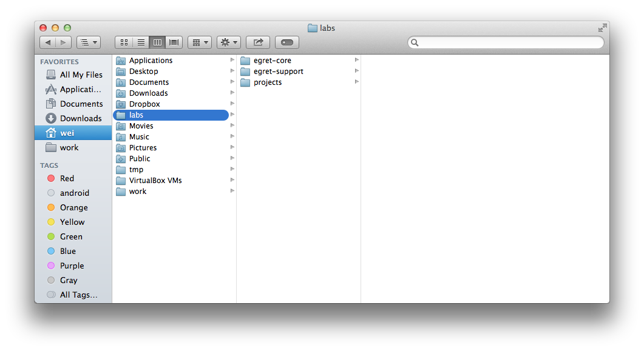Switch to column view
Image resolution: width=644 pixels, height=351 pixels.
click(x=157, y=42)
